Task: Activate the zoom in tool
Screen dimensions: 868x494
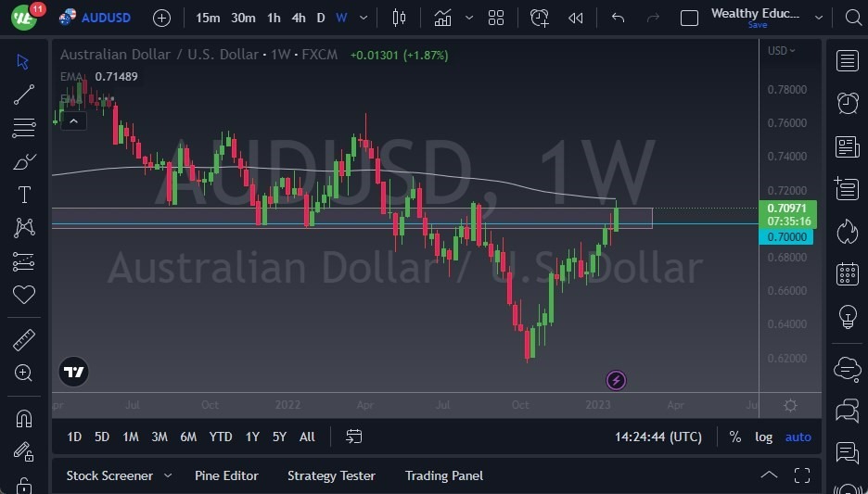Action: click(24, 373)
